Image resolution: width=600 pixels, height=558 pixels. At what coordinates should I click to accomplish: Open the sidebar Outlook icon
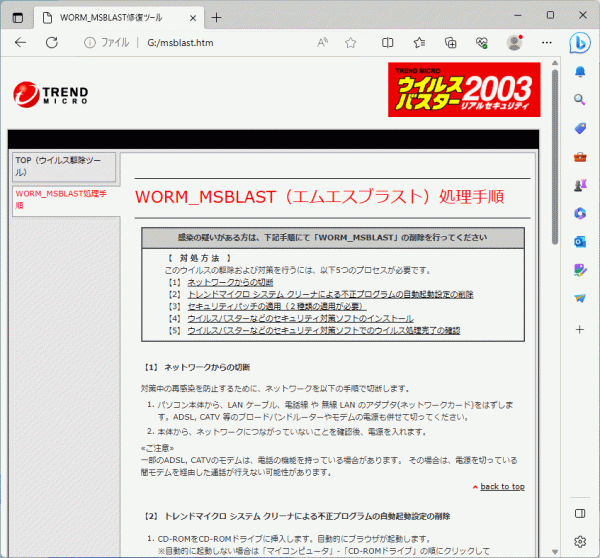click(x=580, y=241)
